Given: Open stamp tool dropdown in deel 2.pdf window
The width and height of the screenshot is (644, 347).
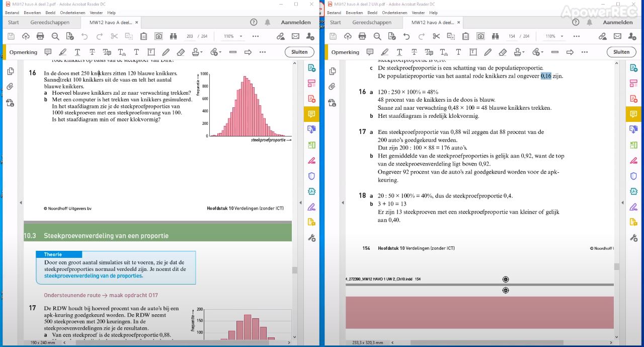Looking at the screenshot, I should [x=198, y=52].
